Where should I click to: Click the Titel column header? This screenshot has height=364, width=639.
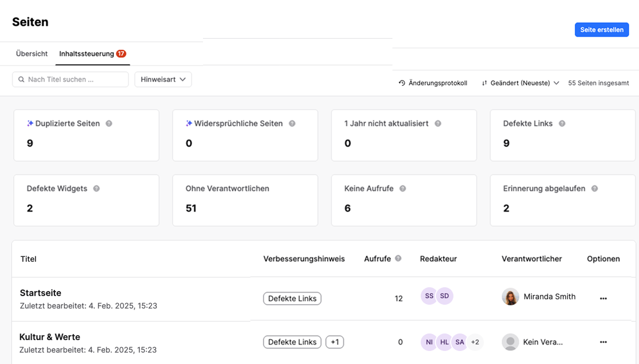(x=28, y=259)
